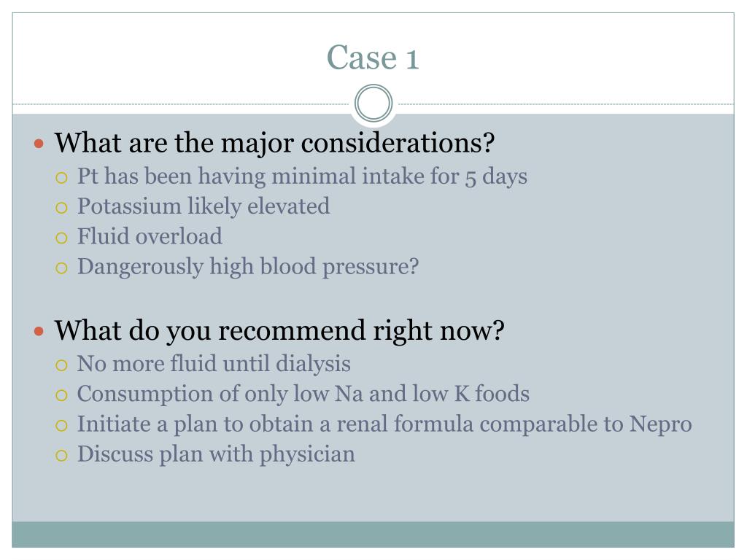Screen dimensions: 747x560
Task: Click the hollow bullet beside Fluid overload
Action: 61,238
